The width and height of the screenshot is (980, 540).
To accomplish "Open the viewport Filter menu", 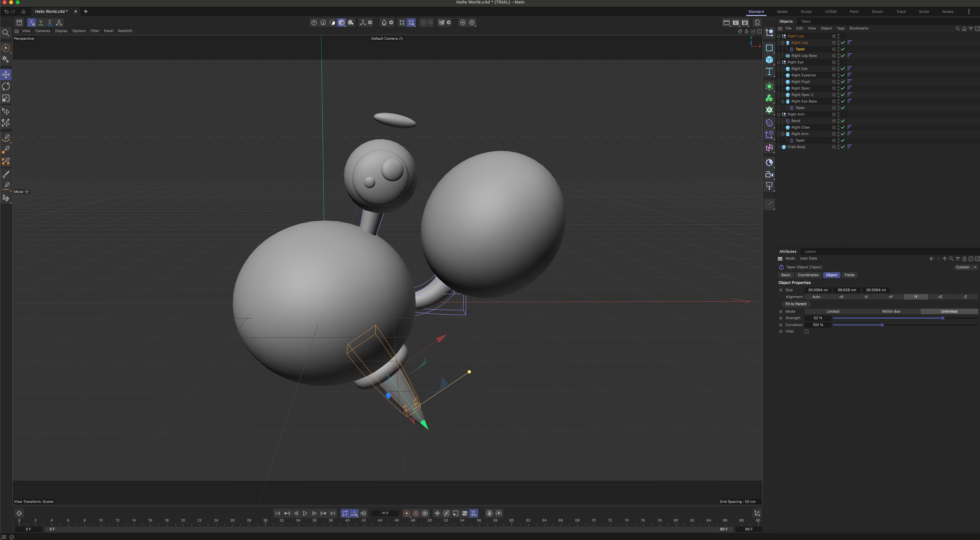I will pyautogui.click(x=95, y=31).
